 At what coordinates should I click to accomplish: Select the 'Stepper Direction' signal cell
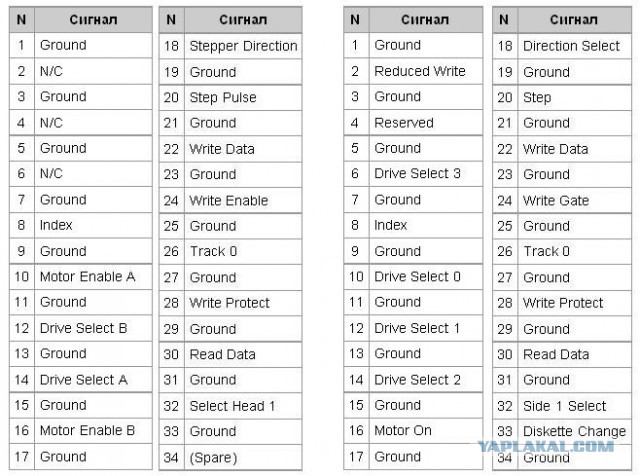(243, 46)
